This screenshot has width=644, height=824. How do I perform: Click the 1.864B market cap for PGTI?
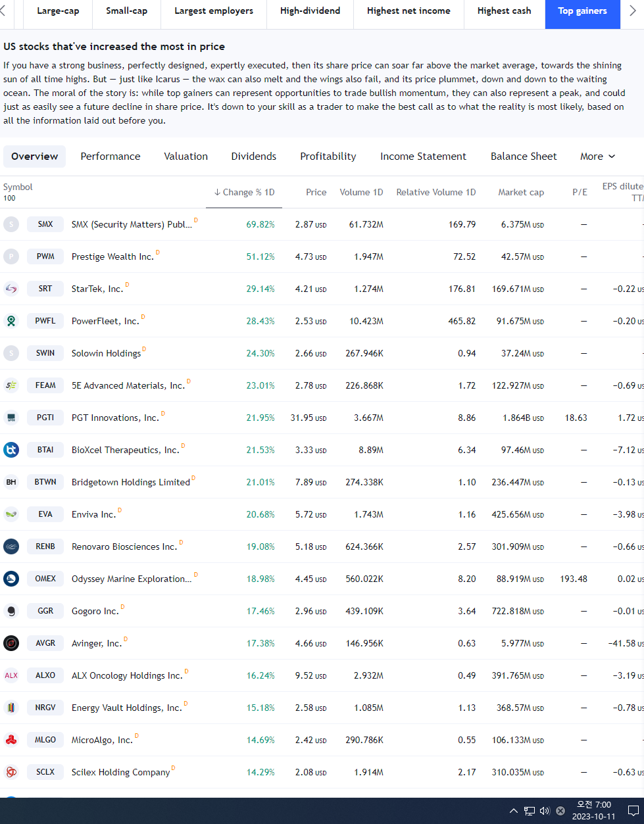523,418
